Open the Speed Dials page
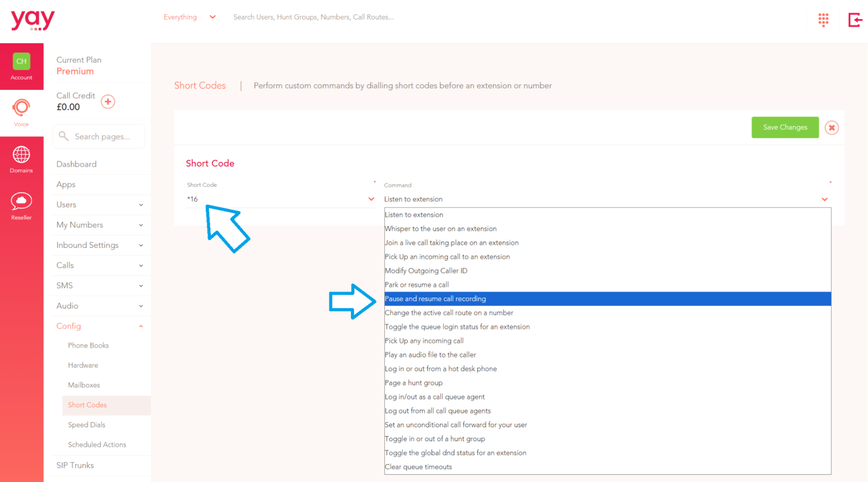The height and width of the screenshot is (482, 868). pos(86,425)
